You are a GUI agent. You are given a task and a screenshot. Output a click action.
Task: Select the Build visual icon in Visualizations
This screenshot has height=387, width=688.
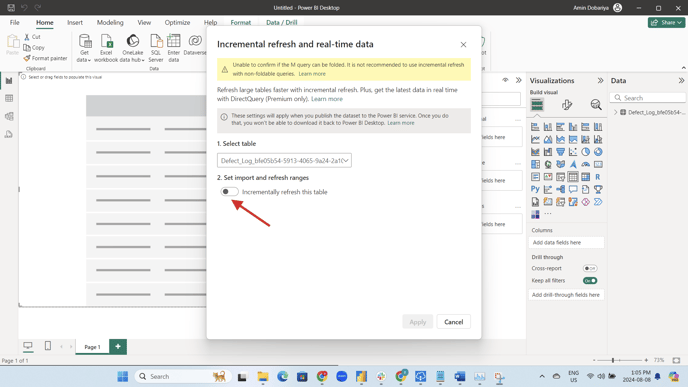tap(537, 105)
